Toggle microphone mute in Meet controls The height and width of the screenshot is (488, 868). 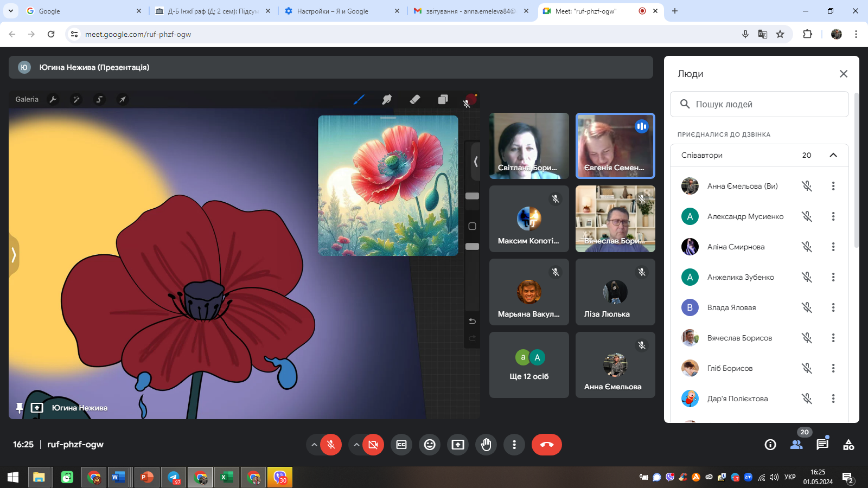(x=331, y=445)
